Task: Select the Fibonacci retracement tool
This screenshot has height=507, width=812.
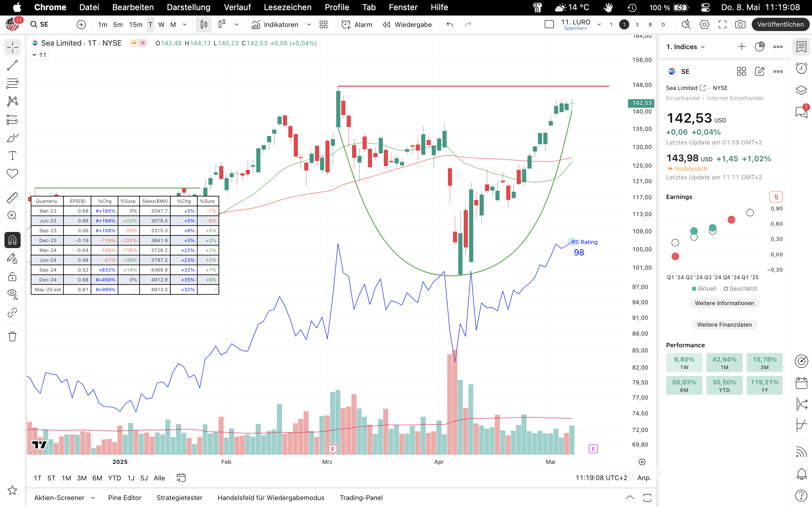Action: pos(12,83)
